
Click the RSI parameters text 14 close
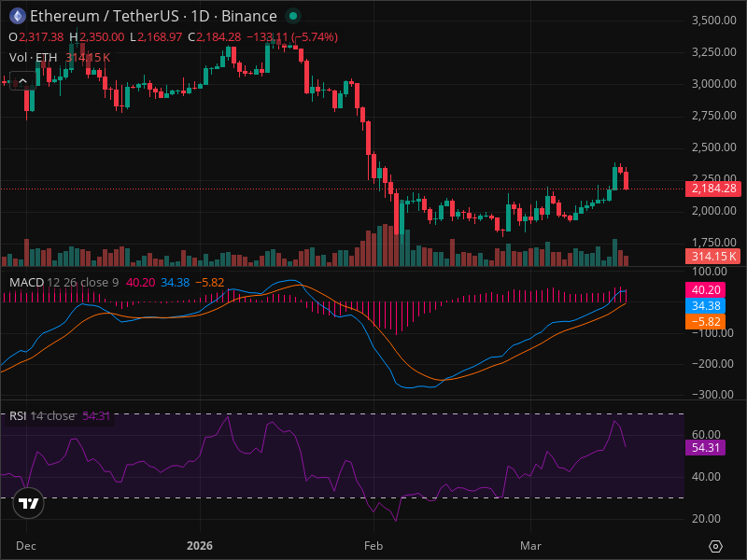tap(53, 415)
